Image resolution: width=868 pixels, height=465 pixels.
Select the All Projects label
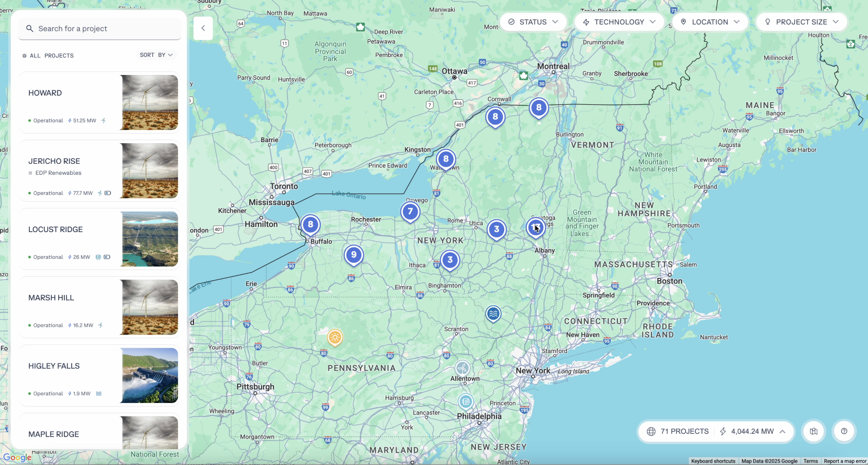click(x=48, y=56)
